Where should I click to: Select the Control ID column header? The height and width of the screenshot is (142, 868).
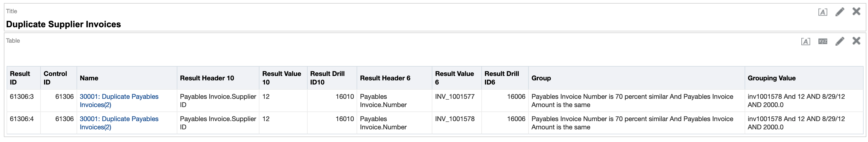[55, 78]
